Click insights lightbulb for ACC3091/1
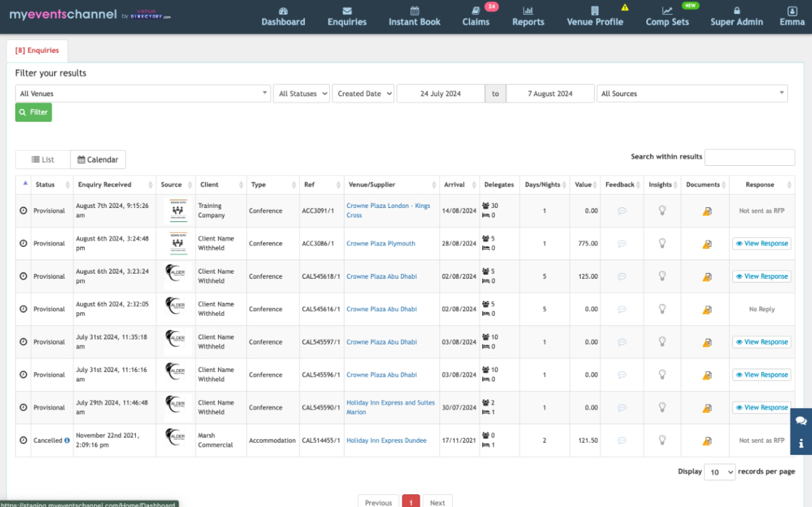Viewport: 812px width, 507px height. 662,211
